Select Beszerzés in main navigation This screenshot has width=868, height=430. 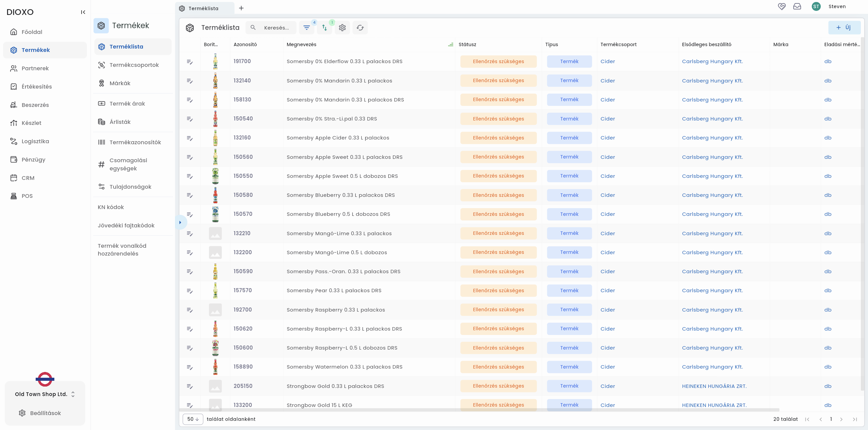pos(35,105)
